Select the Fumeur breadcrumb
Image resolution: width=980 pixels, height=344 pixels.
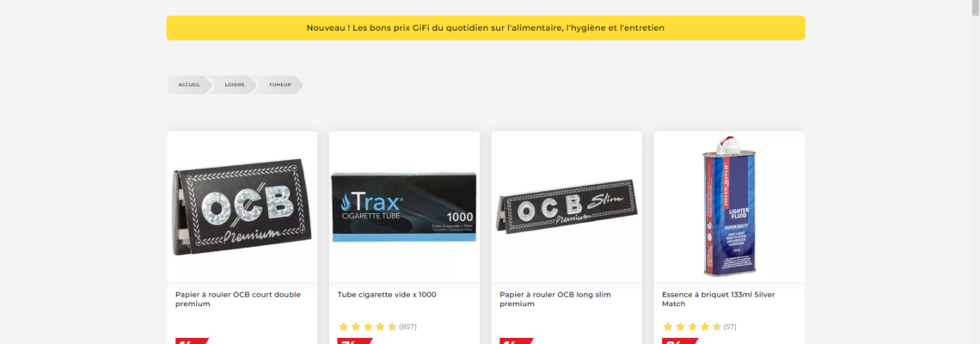click(280, 84)
